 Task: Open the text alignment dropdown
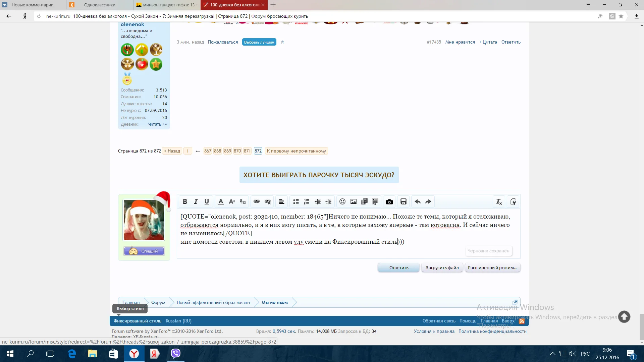pyautogui.click(x=282, y=201)
